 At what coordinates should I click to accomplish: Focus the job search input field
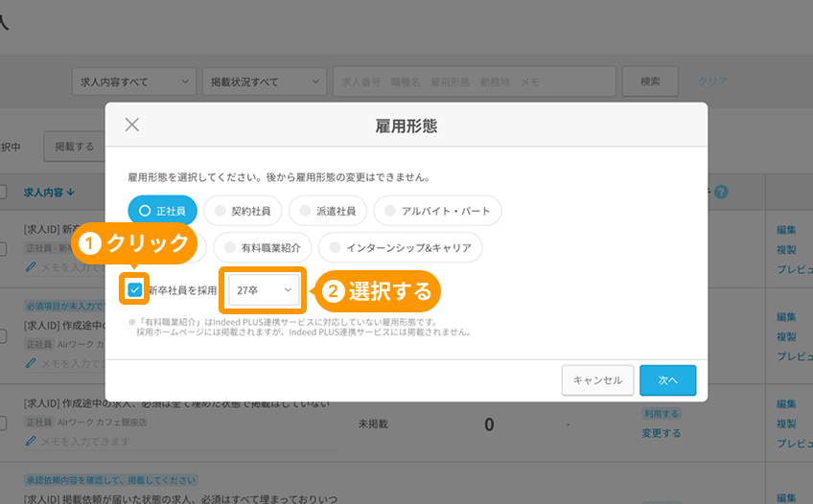point(475,81)
